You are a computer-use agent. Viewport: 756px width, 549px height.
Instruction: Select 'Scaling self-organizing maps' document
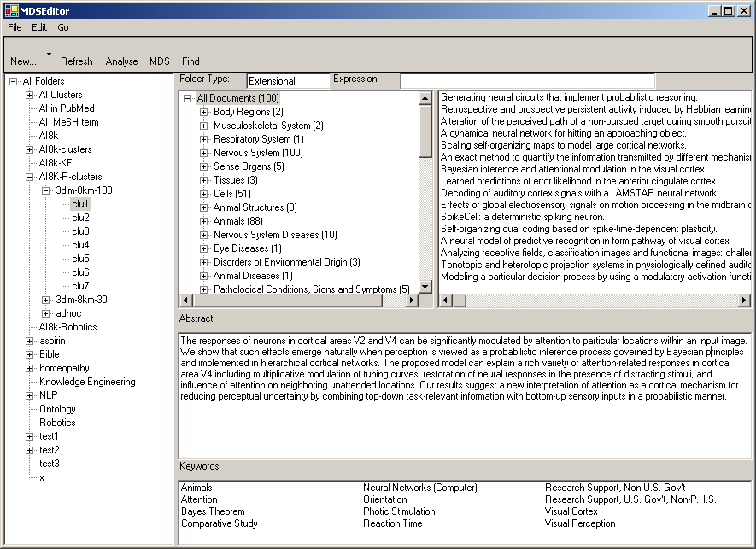click(563, 145)
